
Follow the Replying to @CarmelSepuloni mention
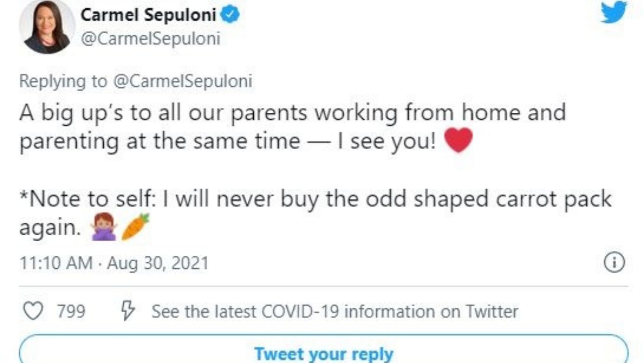coord(183,81)
